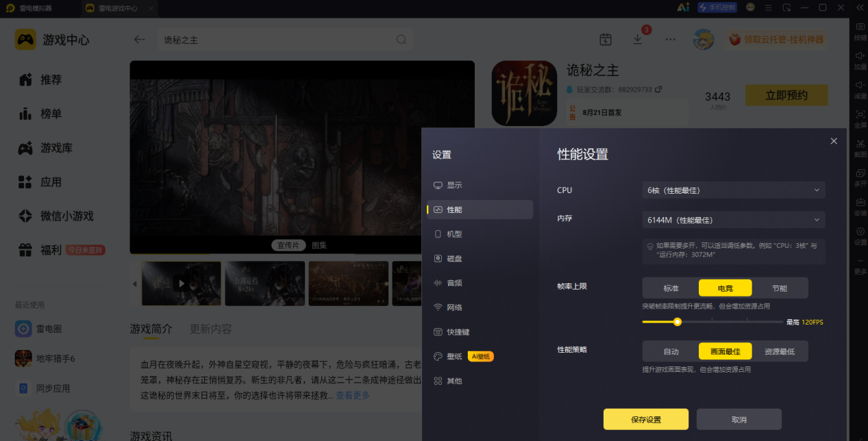Open 磁盘 settings tab
The image size is (868, 441).
480,259
